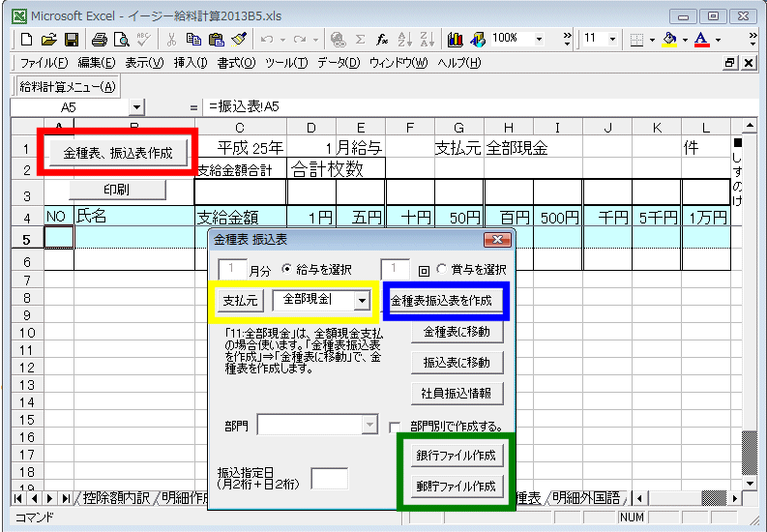Viewport: 767px width, 532px height.
Task: Open Print Preview from toolbar
Action: tap(121, 40)
